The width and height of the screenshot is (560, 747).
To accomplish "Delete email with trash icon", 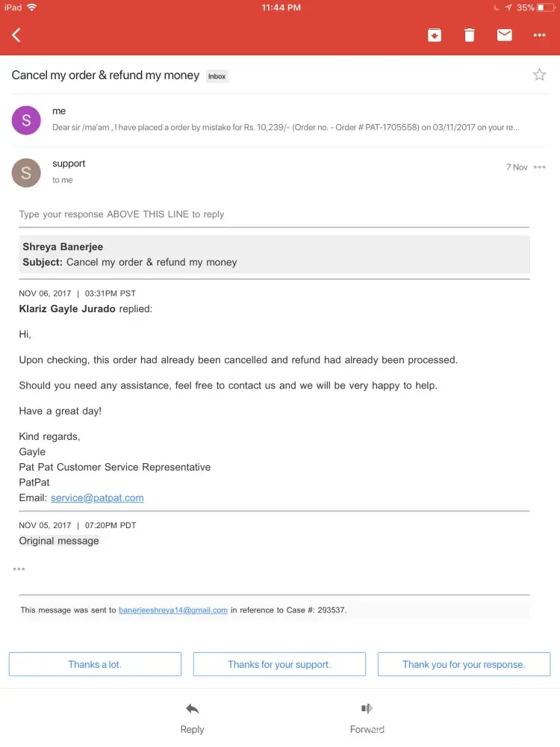I will [469, 35].
